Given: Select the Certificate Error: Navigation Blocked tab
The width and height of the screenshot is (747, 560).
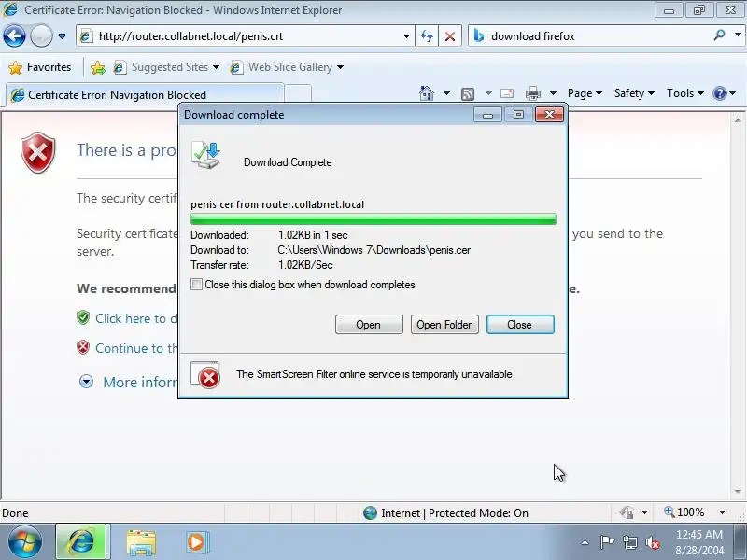Looking at the screenshot, I should [145, 94].
